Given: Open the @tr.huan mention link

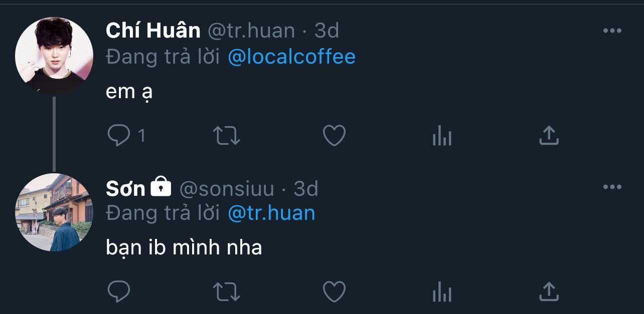Looking at the screenshot, I should (x=271, y=213).
